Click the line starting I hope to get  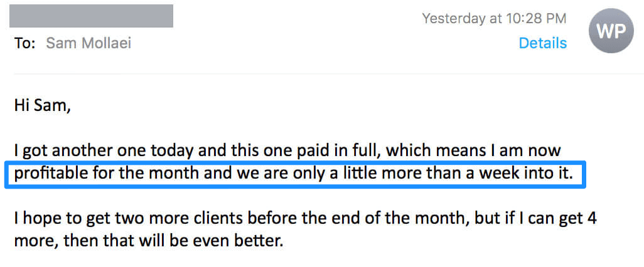tap(305, 218)
